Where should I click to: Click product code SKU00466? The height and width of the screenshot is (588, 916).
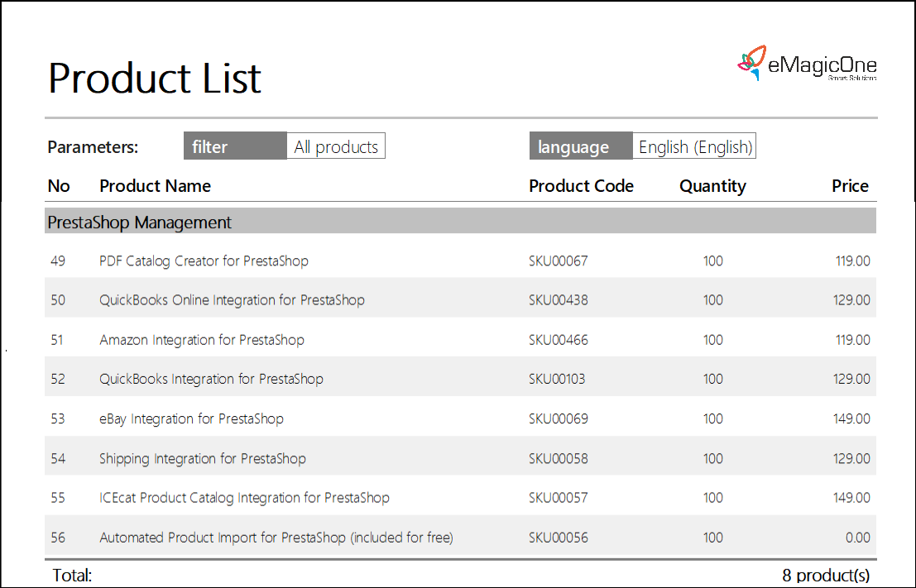[559, 340]
